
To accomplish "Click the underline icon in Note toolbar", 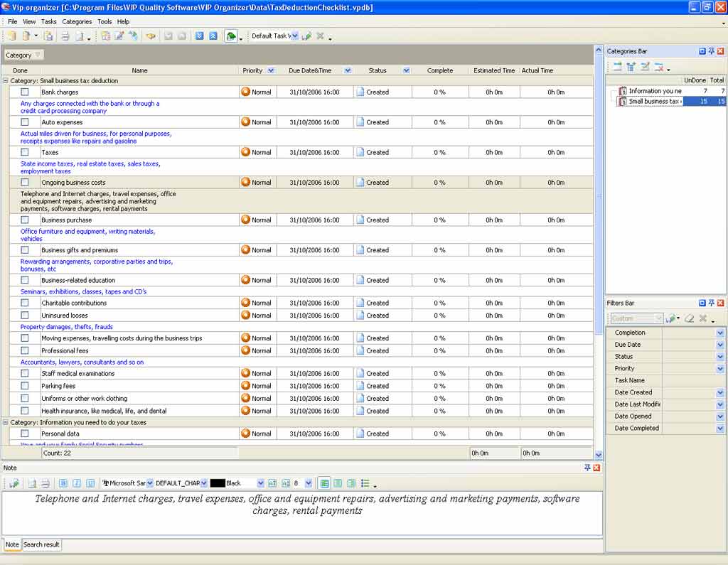I will coord(90,483).
